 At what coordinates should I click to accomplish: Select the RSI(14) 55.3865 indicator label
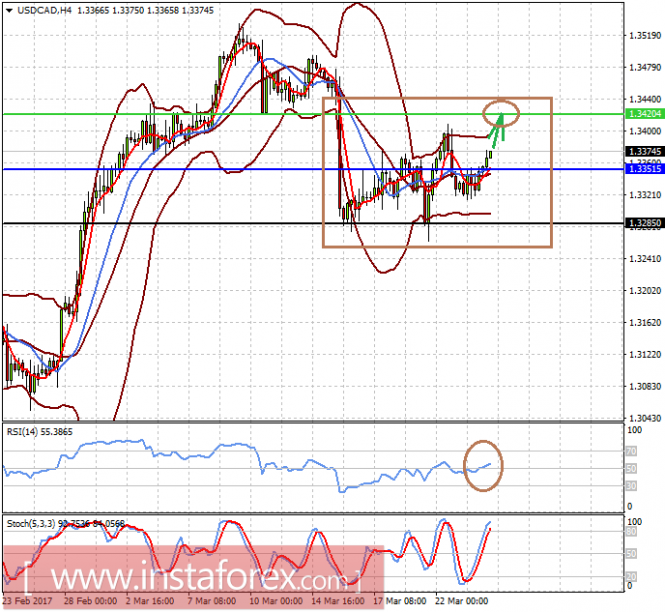(x=39, y=432)
